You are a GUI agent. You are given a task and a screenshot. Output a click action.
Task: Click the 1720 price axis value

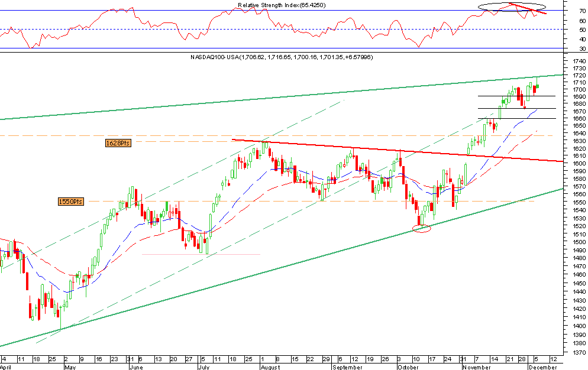pyautogui.click(x=579, y=75)
